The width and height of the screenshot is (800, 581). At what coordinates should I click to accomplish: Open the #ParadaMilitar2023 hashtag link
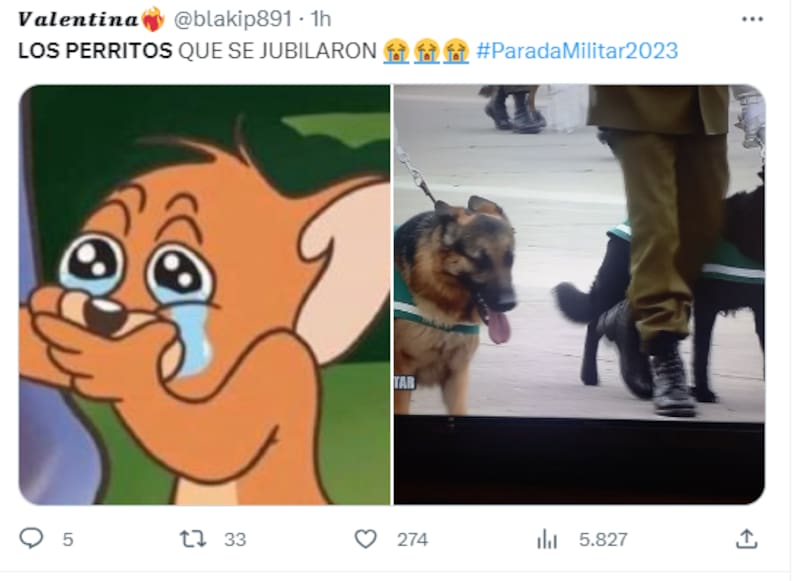(x=577, y=51)
